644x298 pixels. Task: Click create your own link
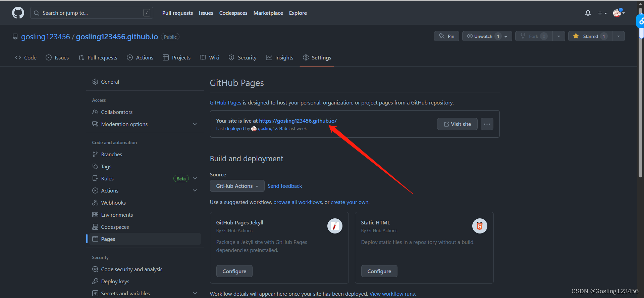click(350, 202)
